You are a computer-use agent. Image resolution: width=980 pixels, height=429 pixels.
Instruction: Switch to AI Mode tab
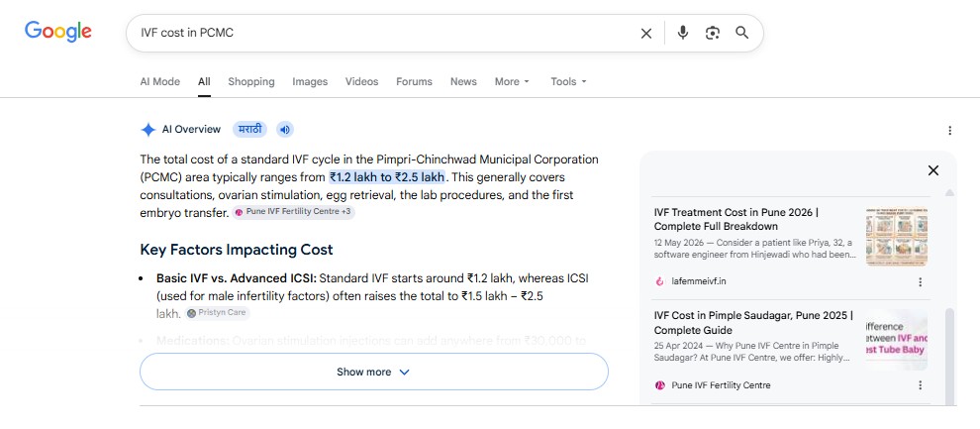160,81
